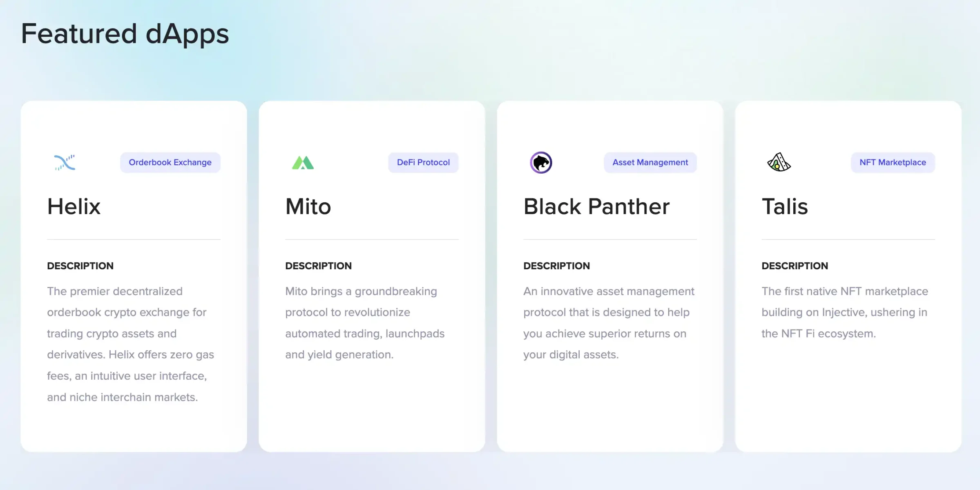980x490 pixels.
Task: Click the Helix orderbook exchange icon
Action: (x=65, y=162)
